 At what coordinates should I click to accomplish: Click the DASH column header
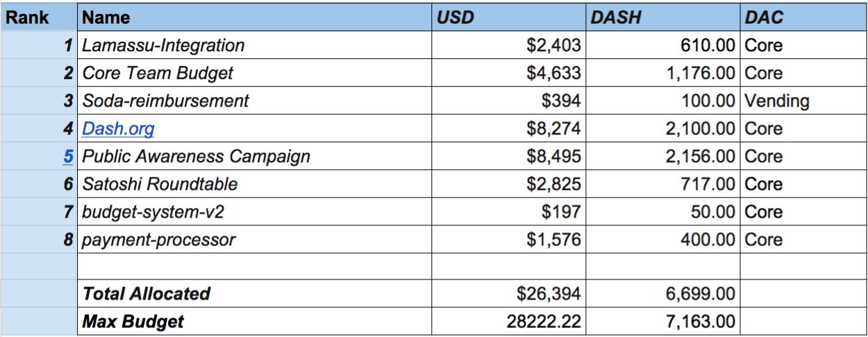tap(662, 17)
